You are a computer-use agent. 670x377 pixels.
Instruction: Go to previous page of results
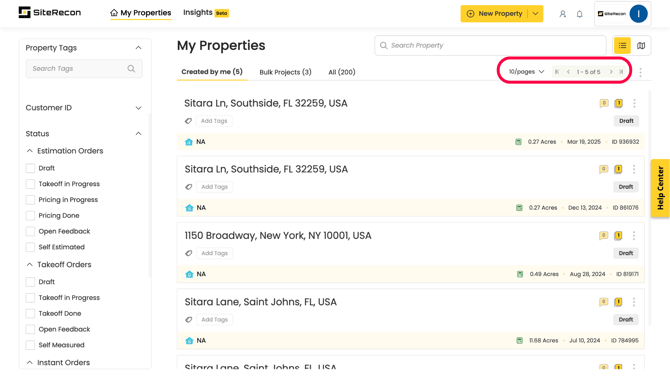coord(568,72)
